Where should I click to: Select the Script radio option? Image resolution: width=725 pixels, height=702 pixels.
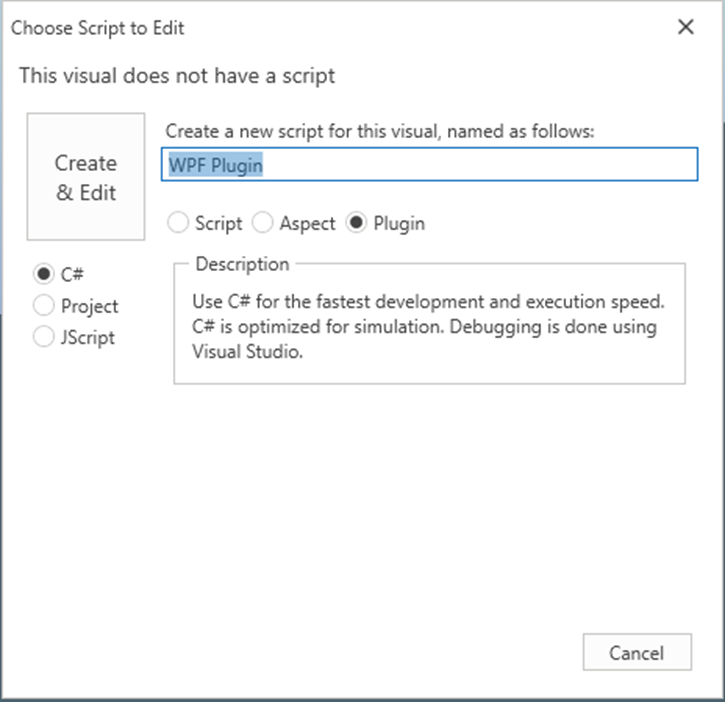(x=179, y=223)
